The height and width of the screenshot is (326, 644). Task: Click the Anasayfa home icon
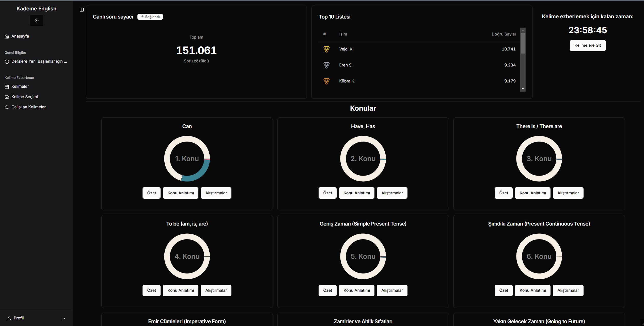[x=7, y=36]
